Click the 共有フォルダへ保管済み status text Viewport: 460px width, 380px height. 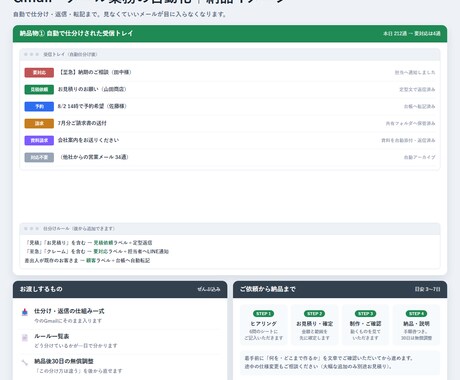[411, 123]
